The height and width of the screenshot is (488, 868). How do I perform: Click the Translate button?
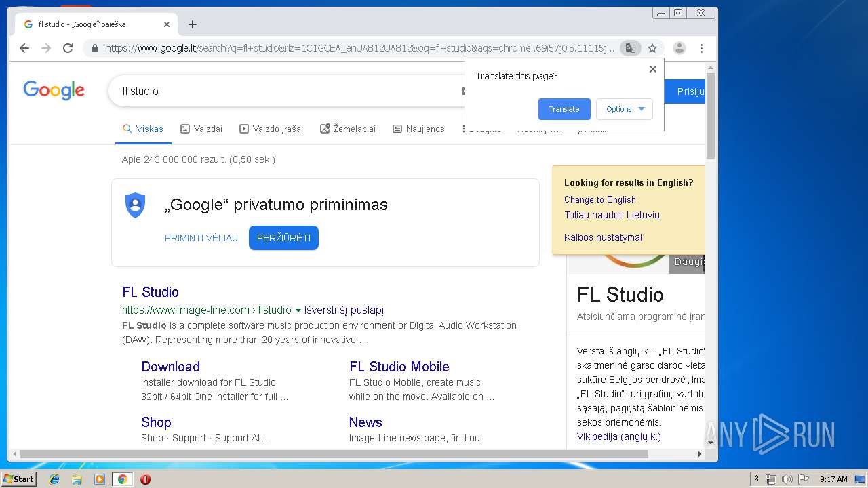(x=564, y=109)
